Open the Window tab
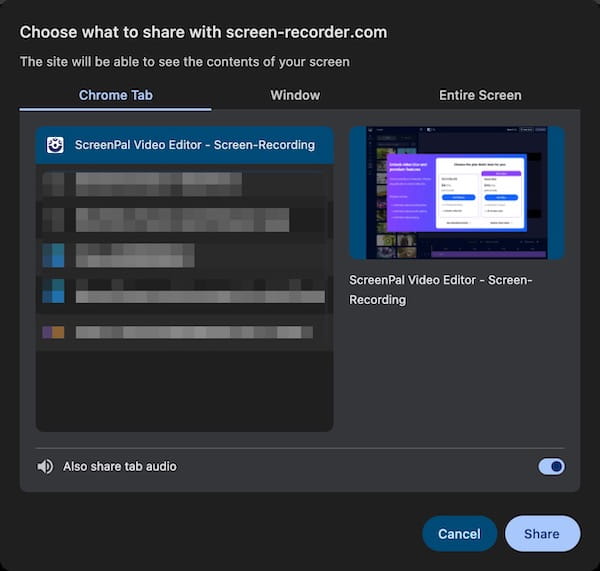Viewport: 600px width, 571px height. tap(295, 95)
